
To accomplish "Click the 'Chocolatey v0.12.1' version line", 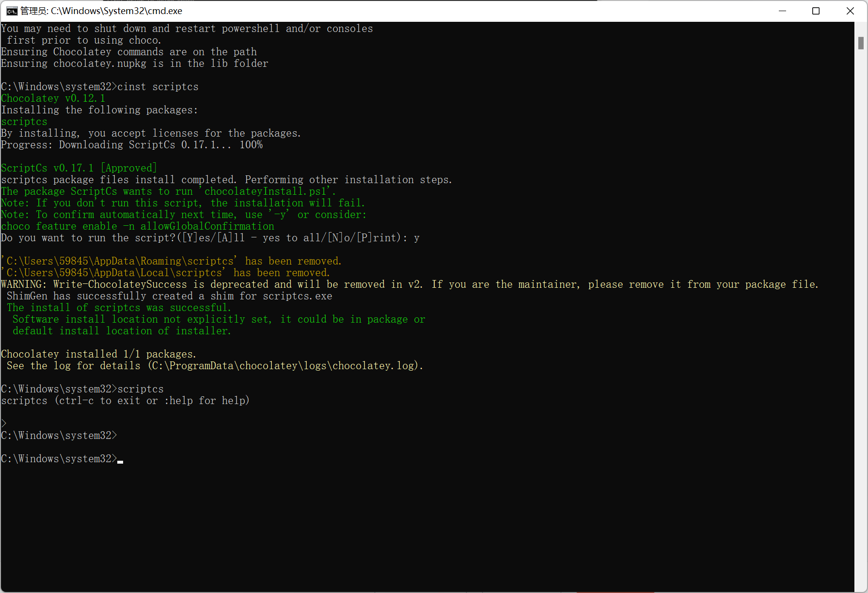I will click(x=53, y=98).
